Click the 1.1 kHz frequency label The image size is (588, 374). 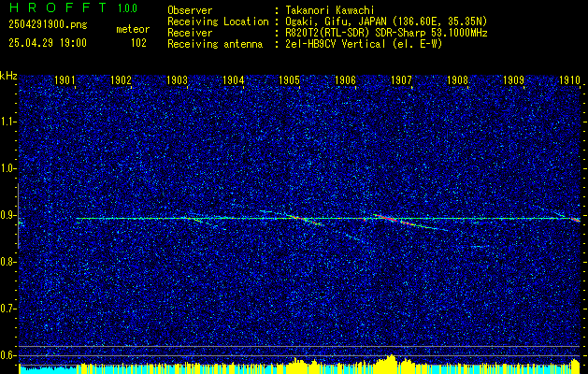tap(8, 122)
